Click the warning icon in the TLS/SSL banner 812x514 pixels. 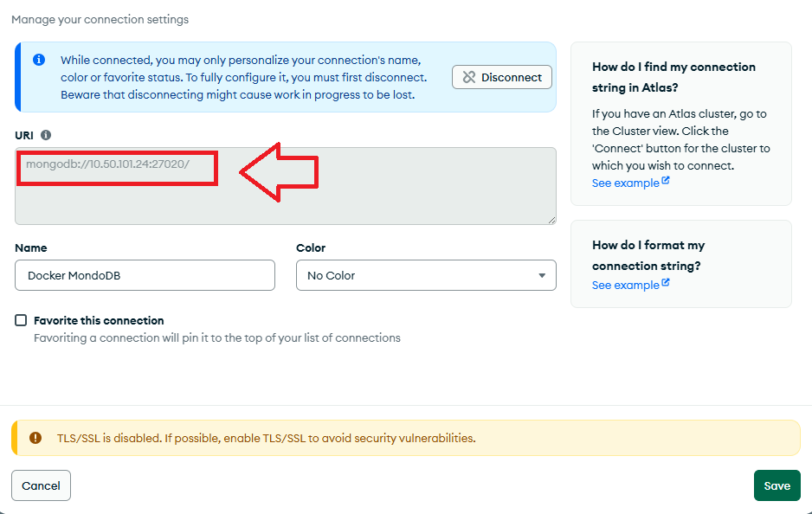point(35,438)
